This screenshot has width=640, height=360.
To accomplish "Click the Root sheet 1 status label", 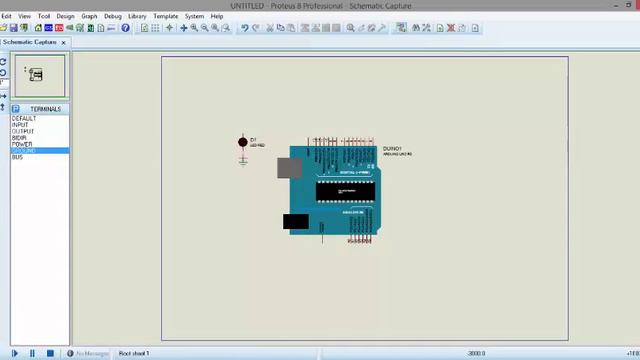I will pyautogui.click(x=134, y=353).
